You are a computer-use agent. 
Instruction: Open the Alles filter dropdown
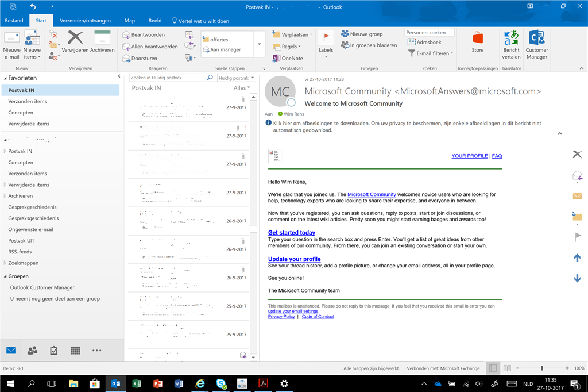pos(242,88)
